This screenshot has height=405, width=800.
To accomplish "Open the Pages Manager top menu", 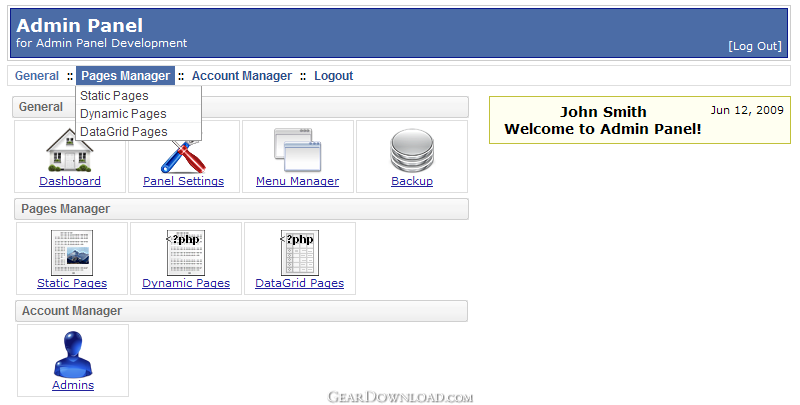I will click(125, 76).
